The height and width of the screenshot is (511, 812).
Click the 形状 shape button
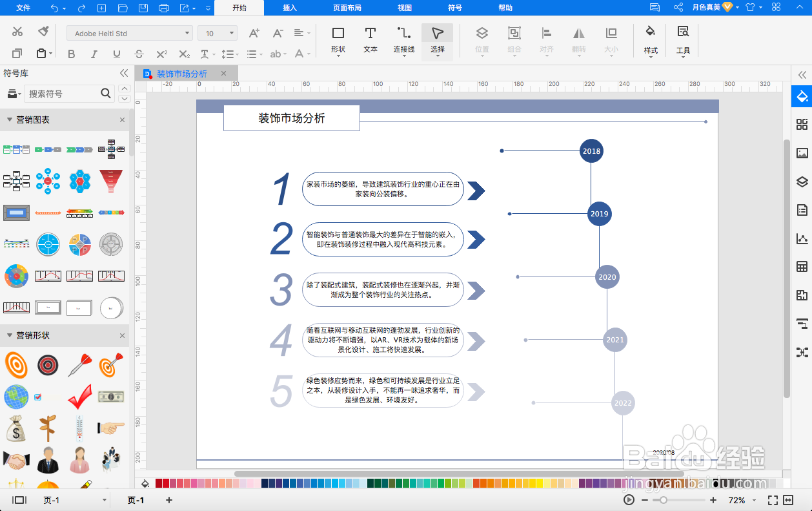[x=338, y=40]
